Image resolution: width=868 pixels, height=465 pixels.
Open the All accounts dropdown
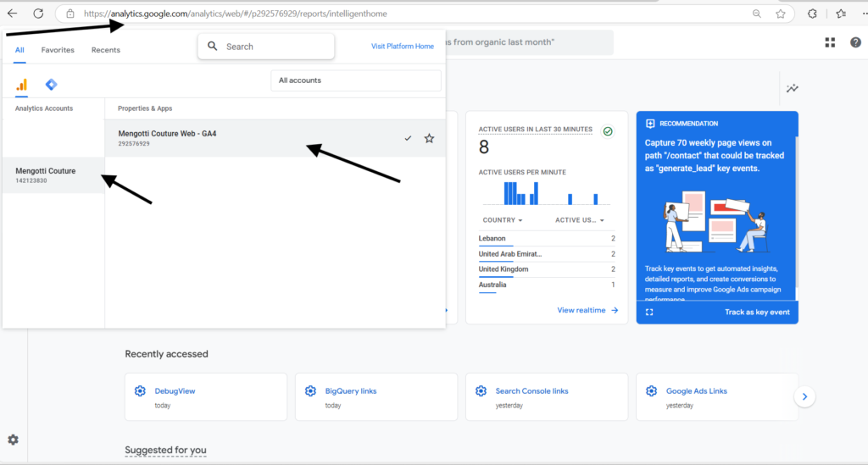pyautogui.click(x=356, y=80)
